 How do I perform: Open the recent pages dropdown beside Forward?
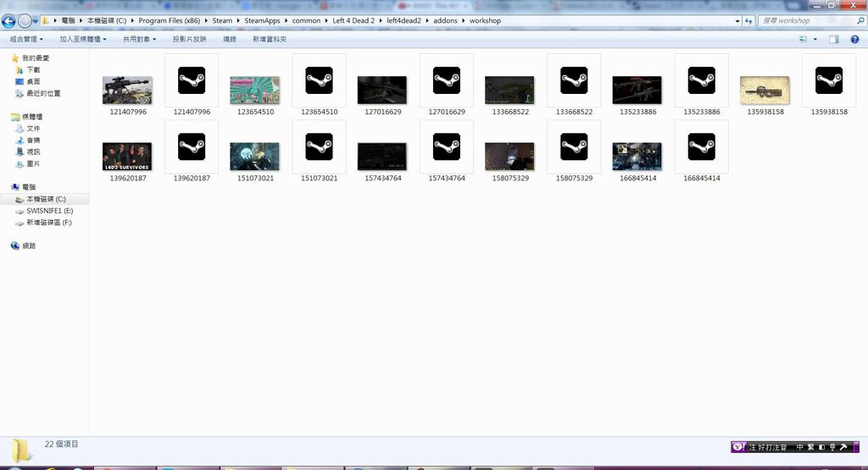(x=36, y=21)
